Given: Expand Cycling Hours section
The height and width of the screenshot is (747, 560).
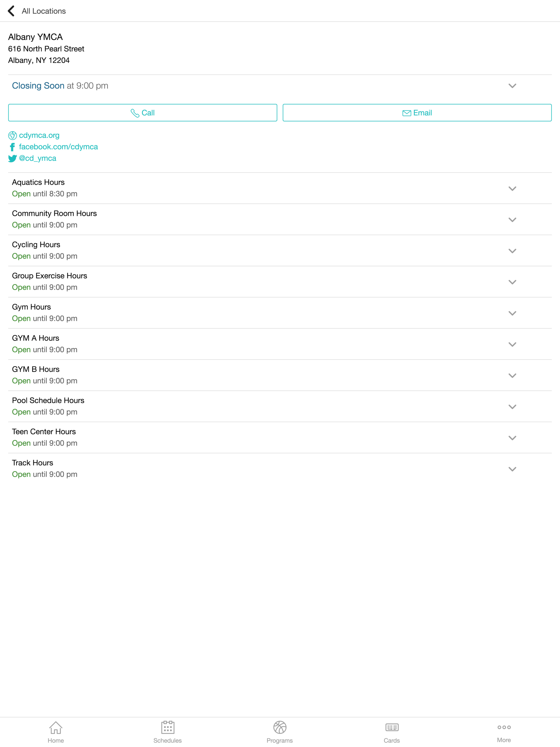Looking at the screenshot, I should click(512, 251).
